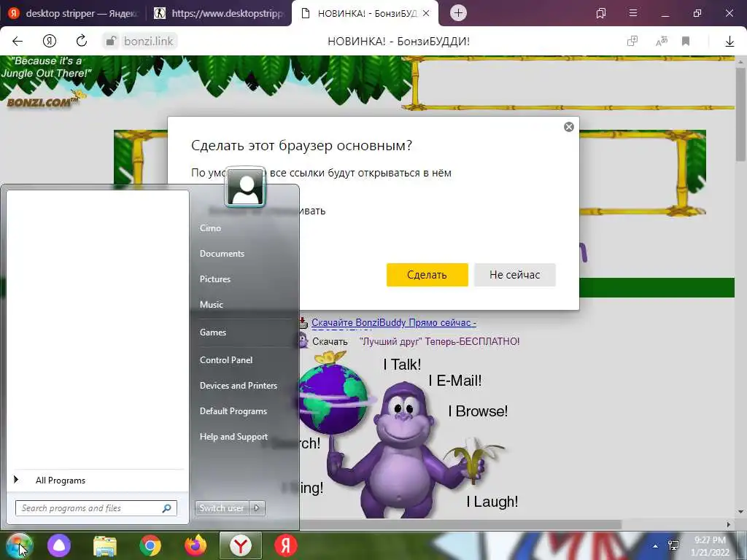
Task: Open network status tray icon
Action: [x=673, y=545]
